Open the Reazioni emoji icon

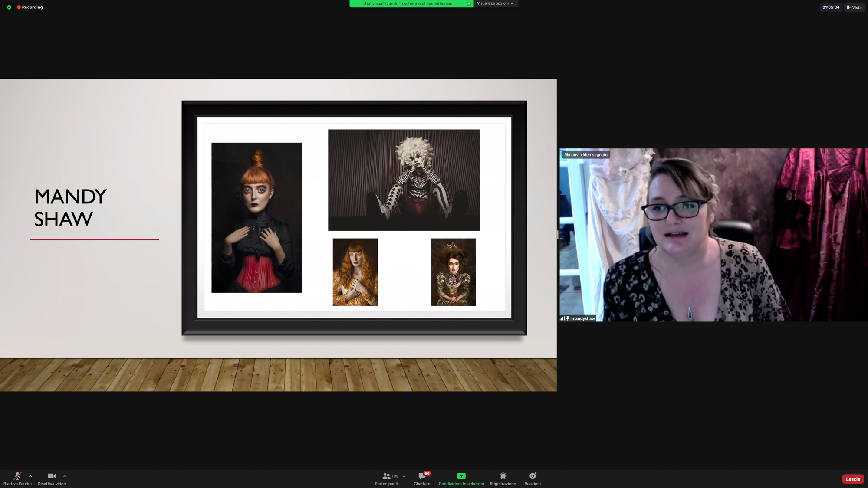coord(532,476)
